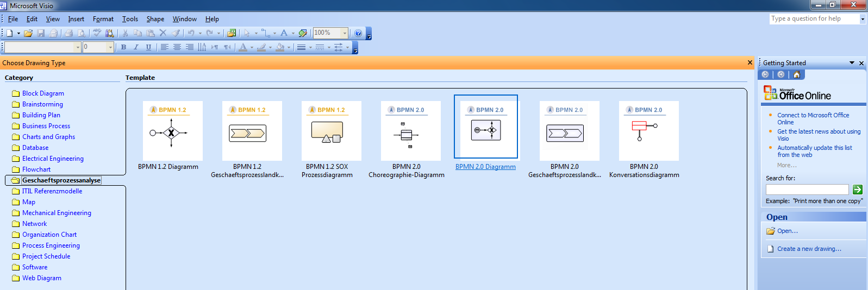Image resolution: width=868 pixels, height=290 pixels.
Task: Open the font name combo box
Action: coord(43,47)
